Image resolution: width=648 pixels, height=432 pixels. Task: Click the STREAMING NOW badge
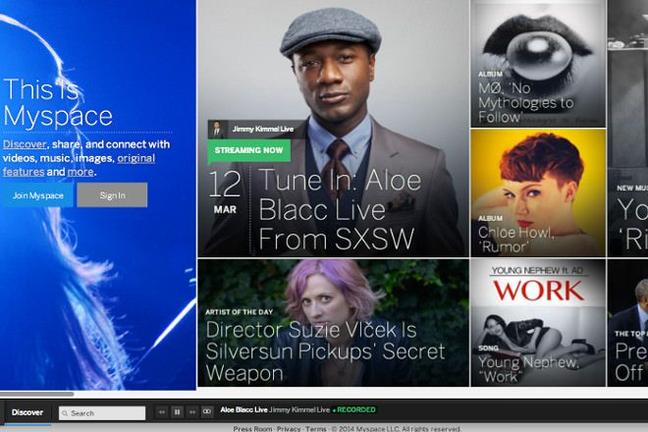pos(249,150)
